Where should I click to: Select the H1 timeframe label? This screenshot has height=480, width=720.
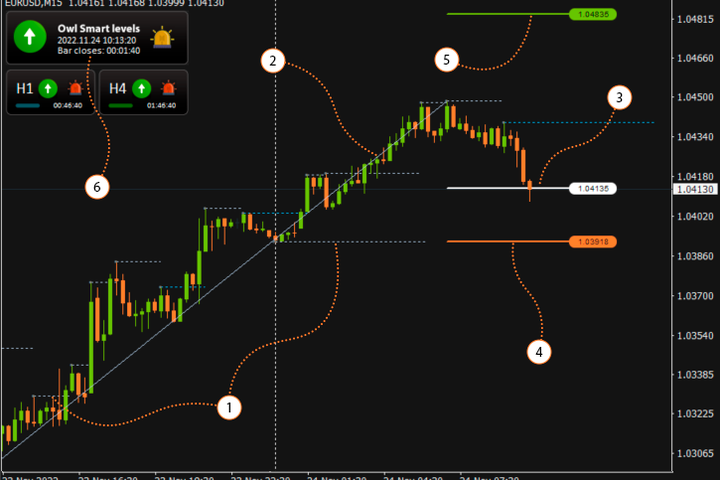[x=24, y=88]
